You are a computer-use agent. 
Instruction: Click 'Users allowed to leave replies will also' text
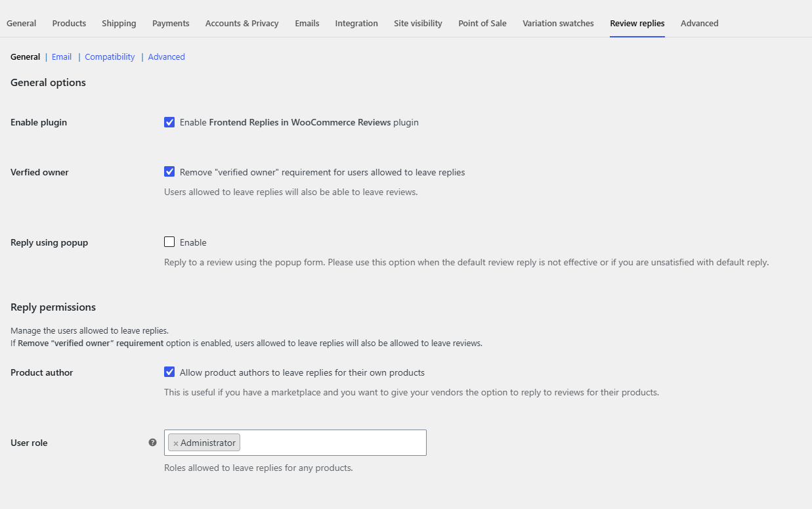point(291,192)
